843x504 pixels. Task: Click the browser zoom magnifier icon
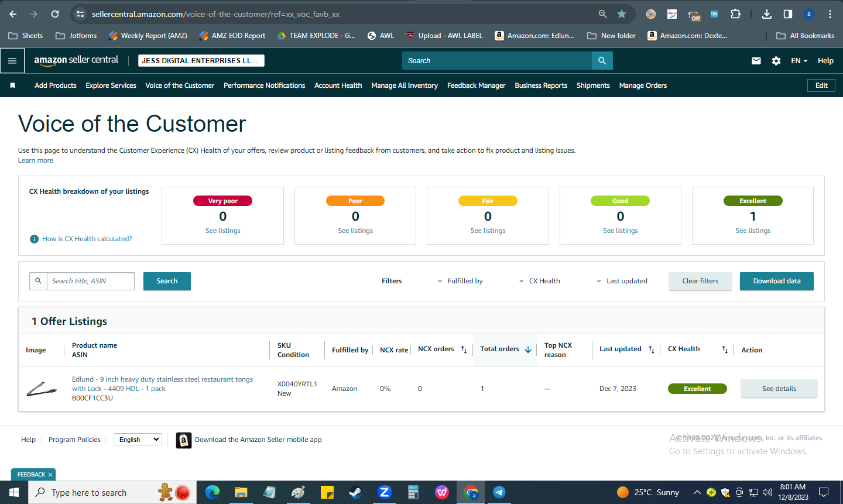(x=602, y=14)
